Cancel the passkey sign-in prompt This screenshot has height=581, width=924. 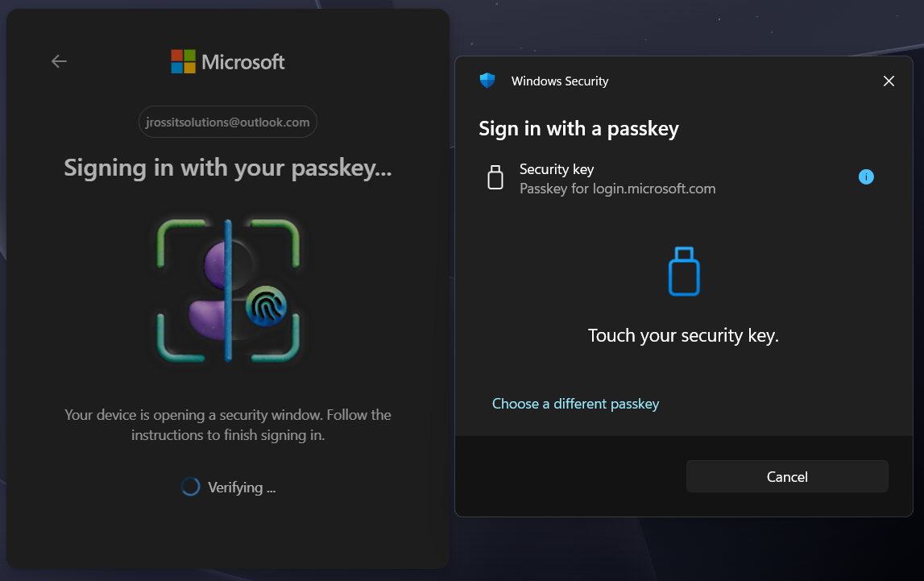click(787, 476)
